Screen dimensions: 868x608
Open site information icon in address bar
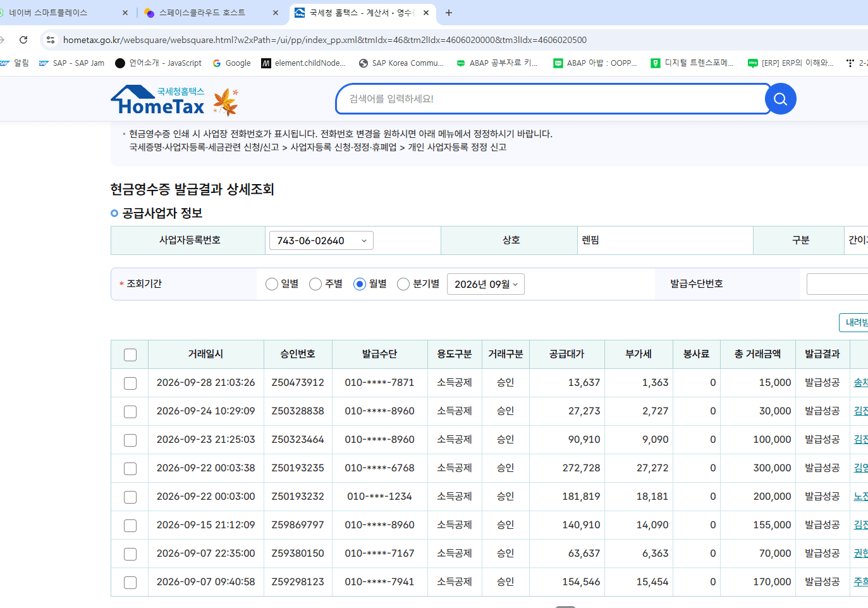(x=51, y=40)
